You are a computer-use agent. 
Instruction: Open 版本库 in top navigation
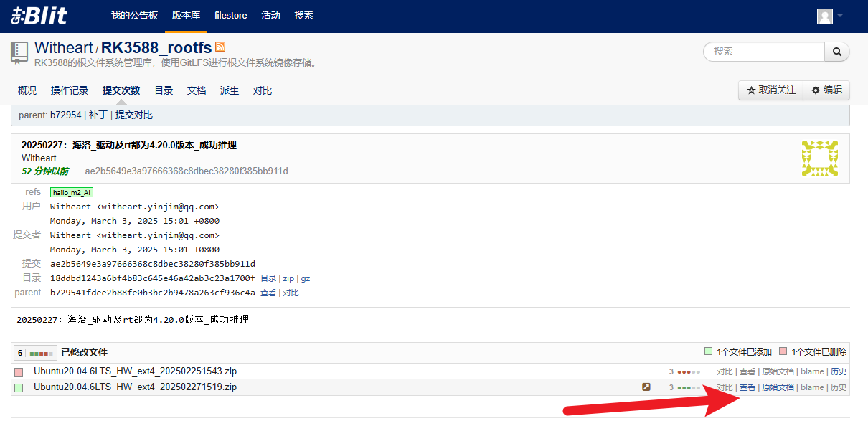pyautogui.click(x=187, y=16)
